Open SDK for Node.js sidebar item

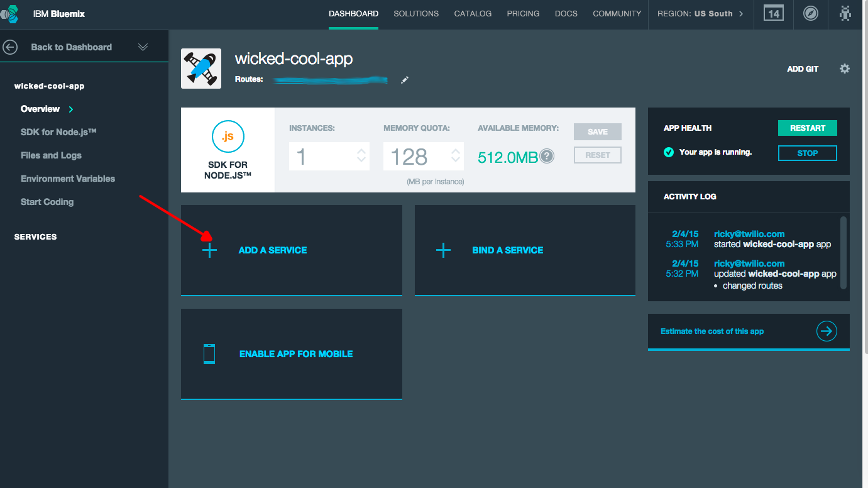point(58,132)
